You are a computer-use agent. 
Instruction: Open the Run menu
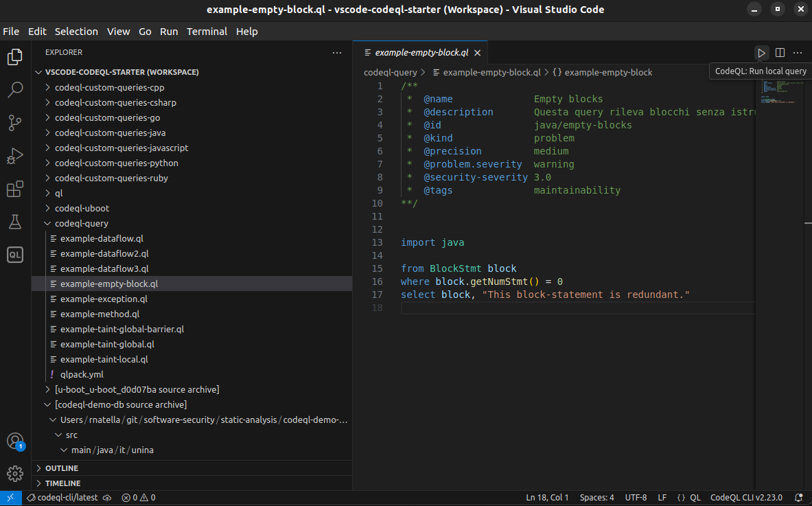169,32
